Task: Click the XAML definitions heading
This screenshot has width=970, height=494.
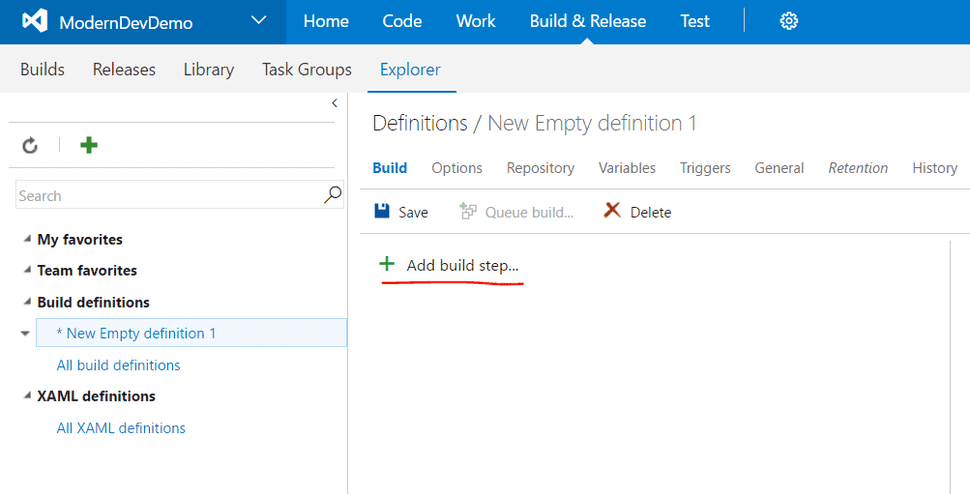Action: point(97,396)
